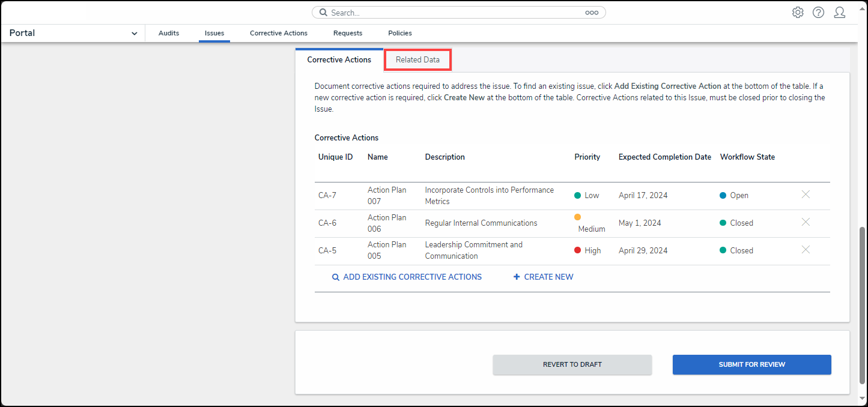This screenshot has width=868, height=407.
Task: Click Add Existing Corrective Actions link
Action: coord(407,277)
